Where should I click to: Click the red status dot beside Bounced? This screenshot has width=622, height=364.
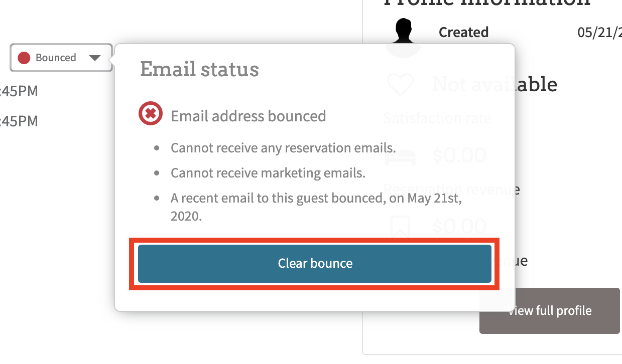(x=24, y=58)
